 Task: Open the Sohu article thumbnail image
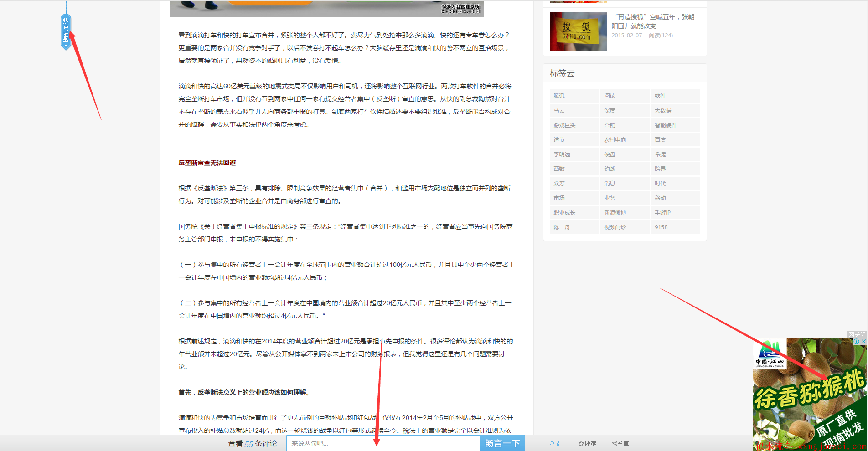[x=579, y=32]
